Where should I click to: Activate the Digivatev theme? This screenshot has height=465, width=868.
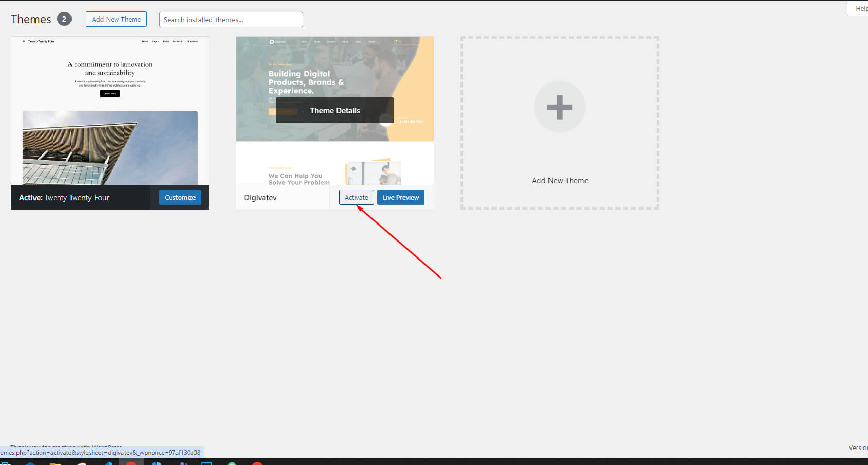[x=357, y=197]
